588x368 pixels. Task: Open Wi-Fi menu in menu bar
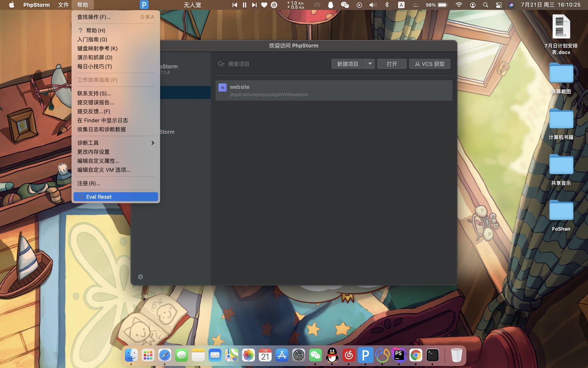pos(459,5)
